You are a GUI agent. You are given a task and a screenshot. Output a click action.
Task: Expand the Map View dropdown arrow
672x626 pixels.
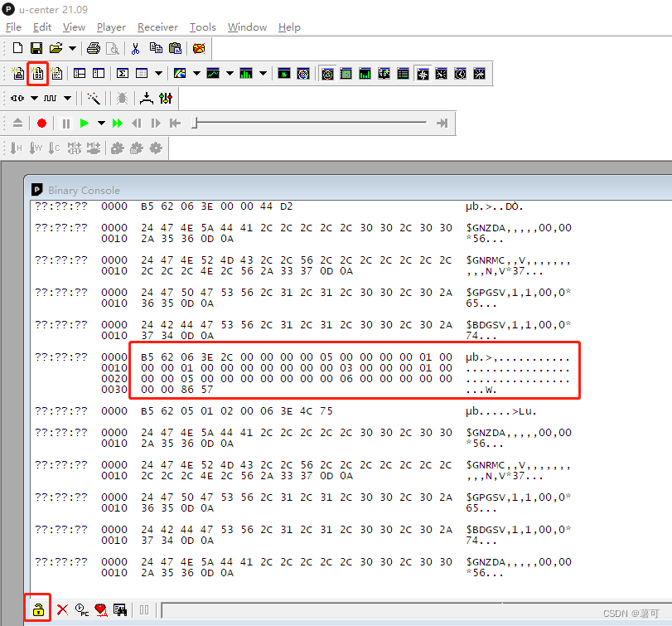[196, 74]
